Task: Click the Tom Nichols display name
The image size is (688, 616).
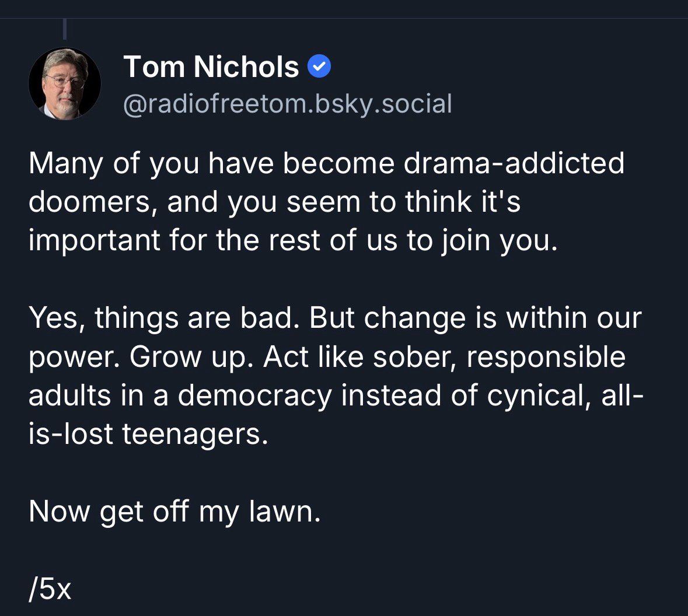Action: coord(211,66)
